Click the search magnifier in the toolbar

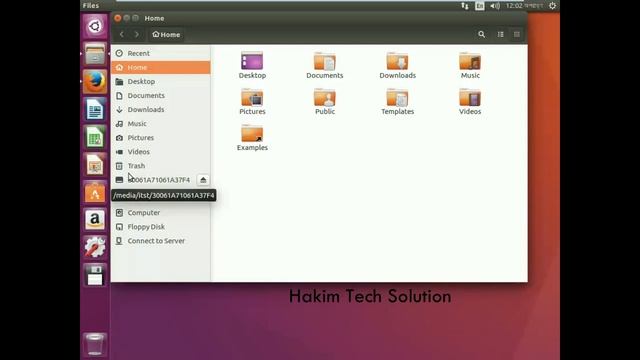(482, 34)
